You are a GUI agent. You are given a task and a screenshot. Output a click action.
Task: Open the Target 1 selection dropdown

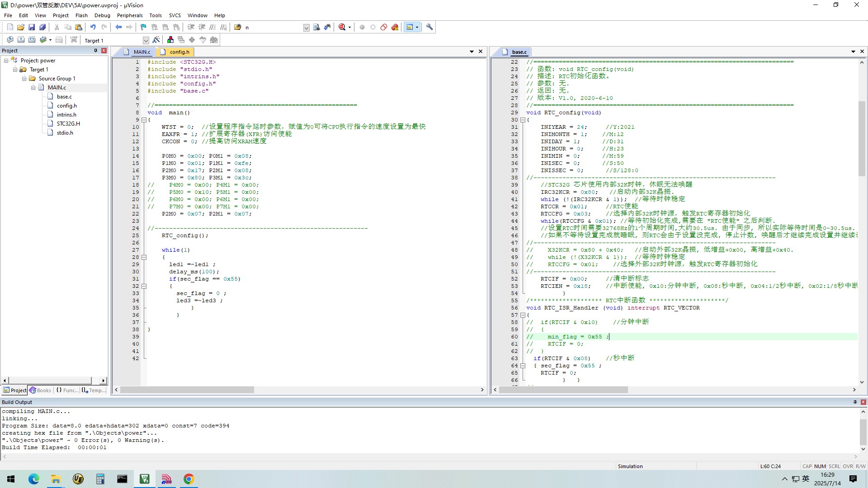pos(146,40)
